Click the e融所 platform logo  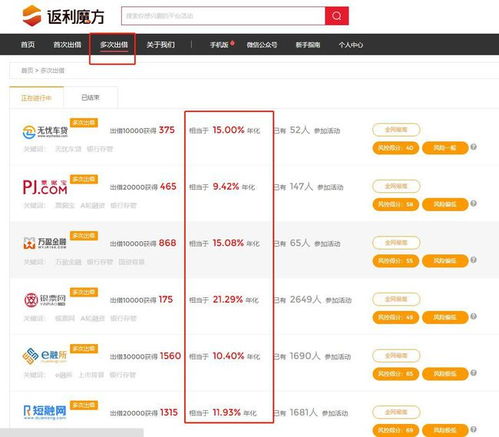click(x=45, y=356)
